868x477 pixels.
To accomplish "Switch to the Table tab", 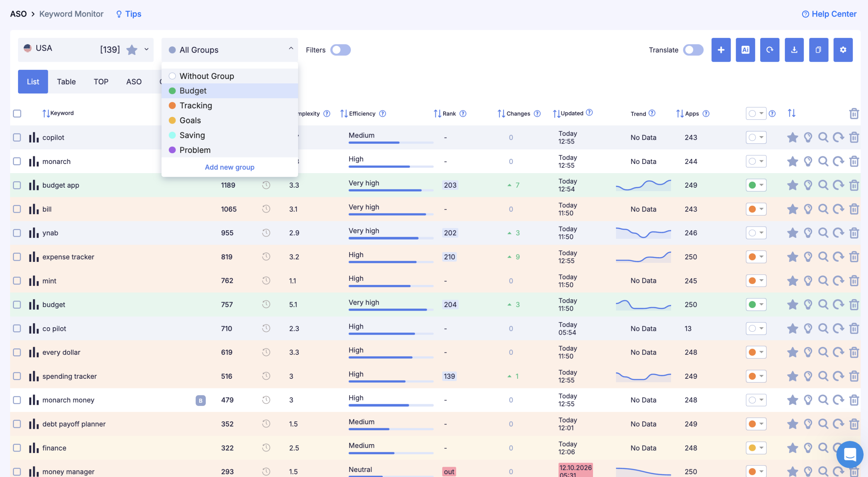I will [66, 82].
